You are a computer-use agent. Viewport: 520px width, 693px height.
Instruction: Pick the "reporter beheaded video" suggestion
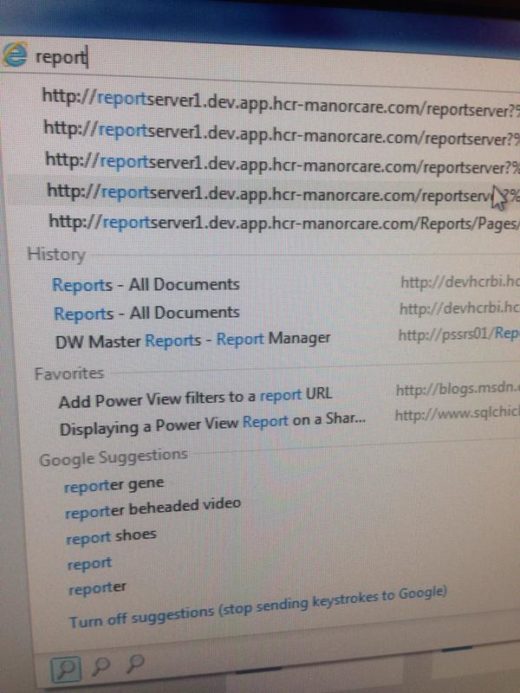click(x=153, y=508)
